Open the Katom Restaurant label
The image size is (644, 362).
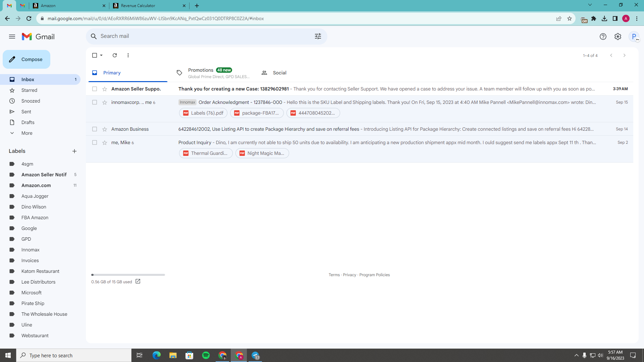pyautogui.click(x=40, y=271)
